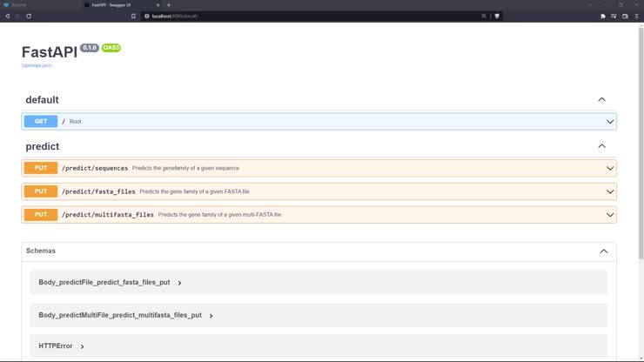Viewport: 644px width, 362px height.
Task: Expand the /predict/fasta_files endpoint chevron
Action: click(610, 191)
